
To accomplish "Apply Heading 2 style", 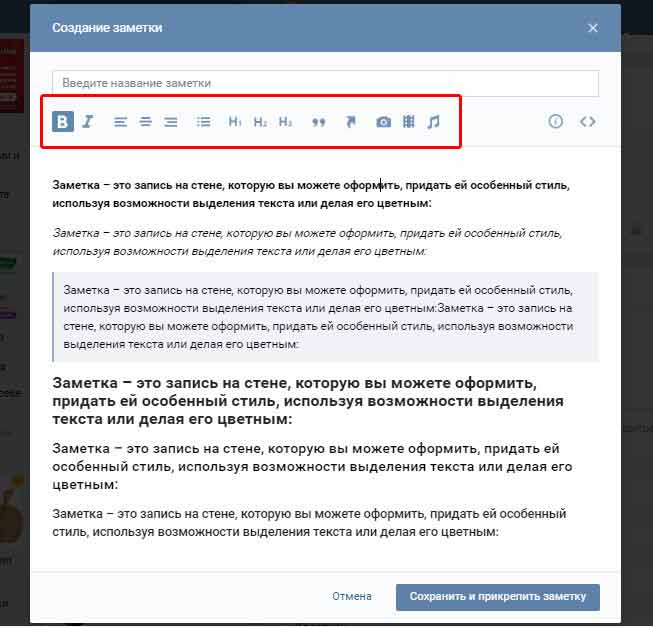I will 260,122.
